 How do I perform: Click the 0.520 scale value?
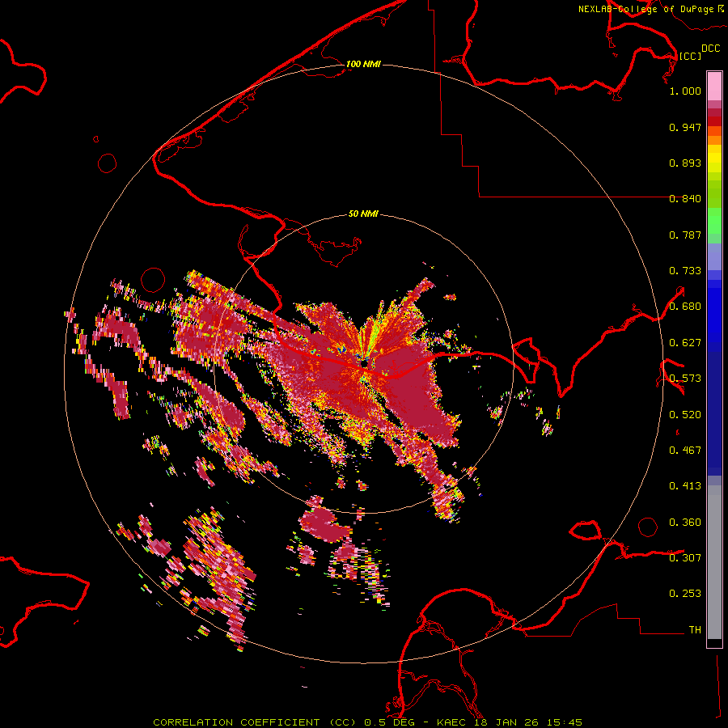click(x=685, y=415)
